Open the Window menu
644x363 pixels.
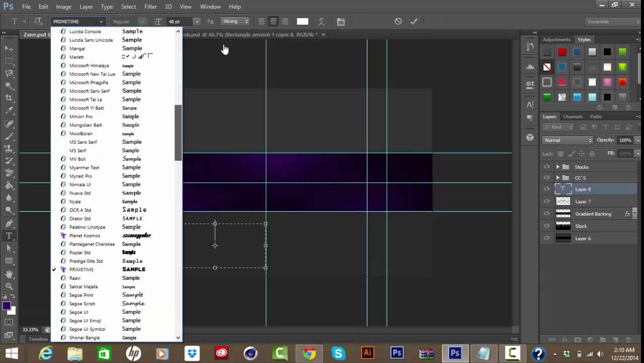pyautogui.click(x=210, y=7)
